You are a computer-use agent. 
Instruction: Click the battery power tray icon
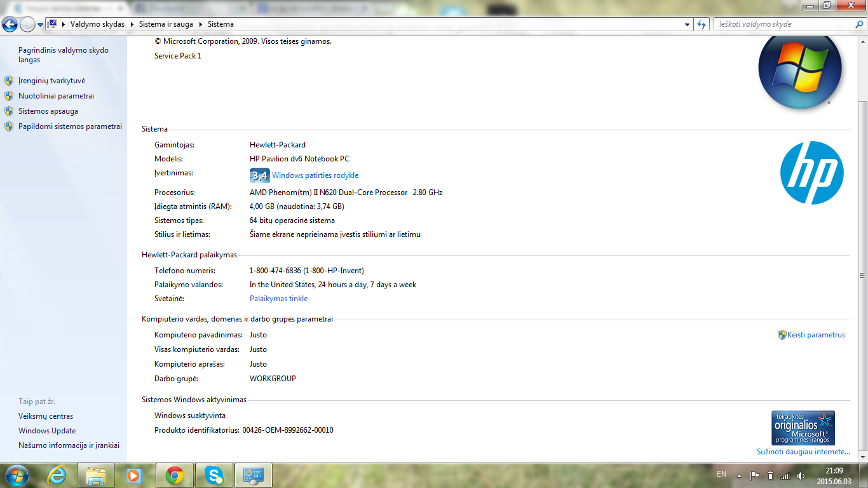point(770,475)
